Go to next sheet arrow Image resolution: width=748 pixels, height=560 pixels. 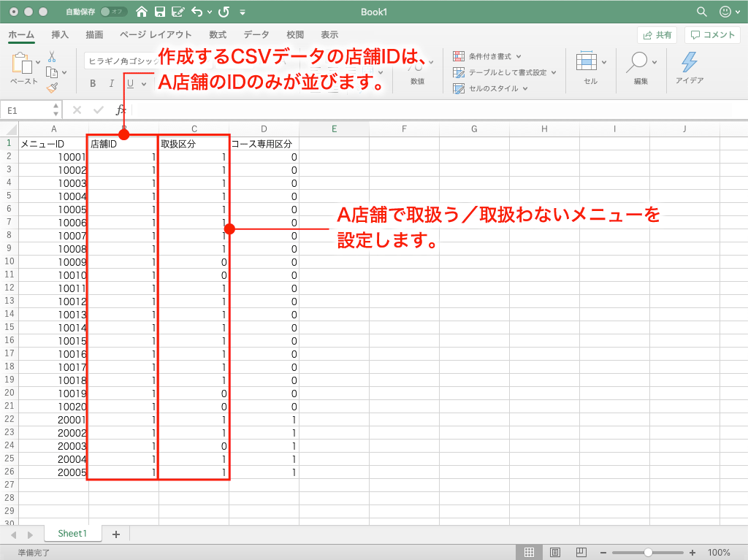(30, 534)
